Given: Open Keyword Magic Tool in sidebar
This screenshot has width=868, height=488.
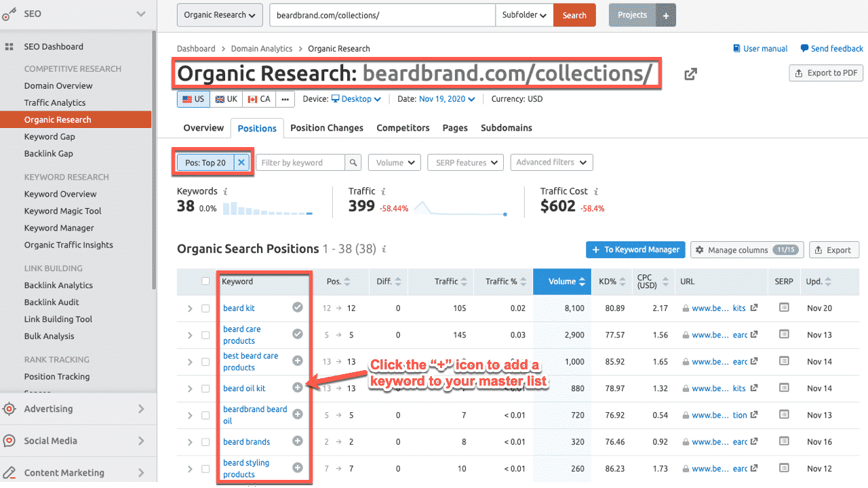Looking at the screenshot, I should [62, 211].
